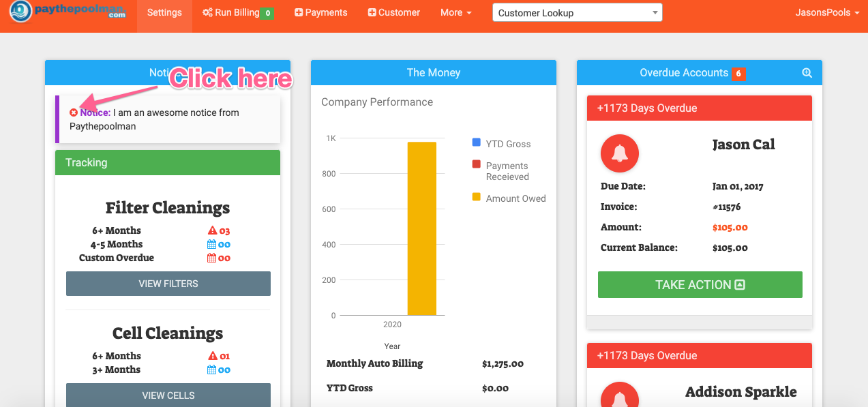Click the Tracking section header

[x=168, y=162]
